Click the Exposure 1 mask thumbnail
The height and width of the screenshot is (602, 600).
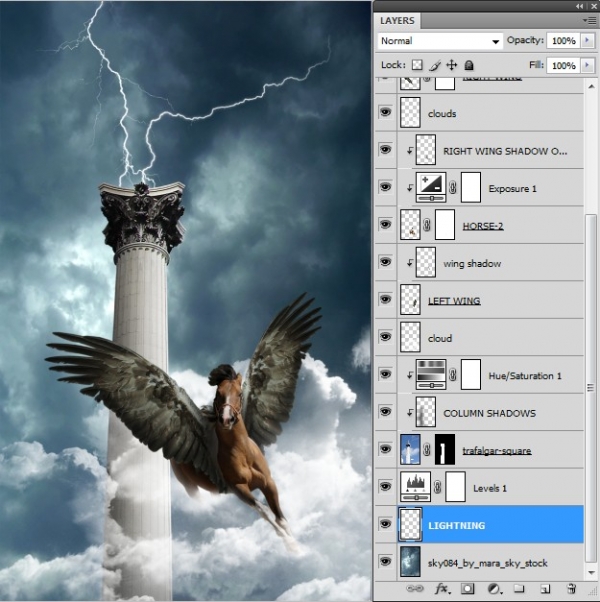pyautogui.click(x=471, y=188)
